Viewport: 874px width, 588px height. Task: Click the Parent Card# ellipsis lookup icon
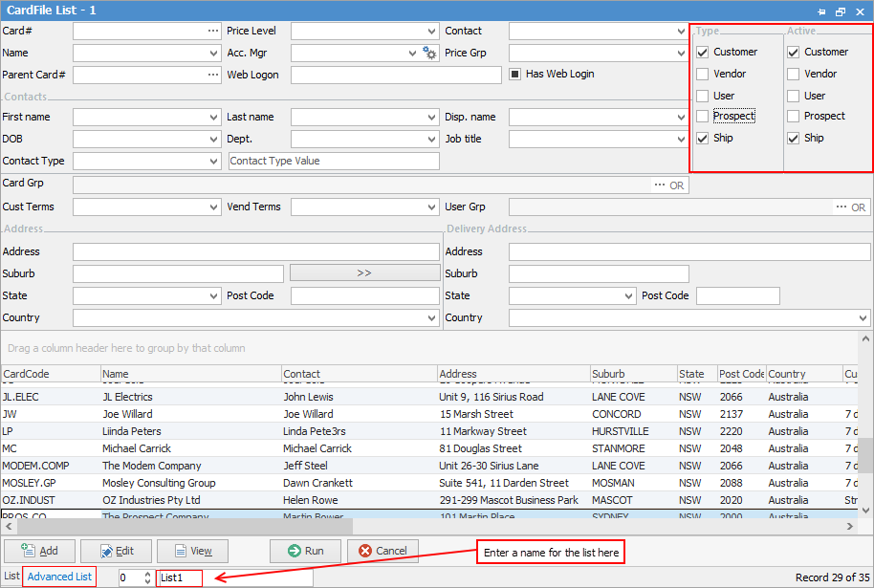click(213, 75)
